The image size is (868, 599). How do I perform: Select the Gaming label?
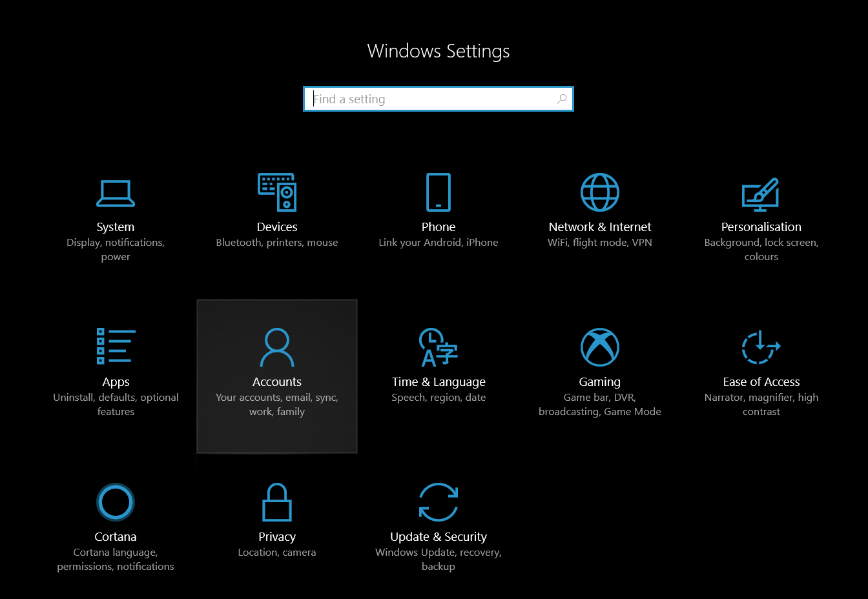coord(600,381)
